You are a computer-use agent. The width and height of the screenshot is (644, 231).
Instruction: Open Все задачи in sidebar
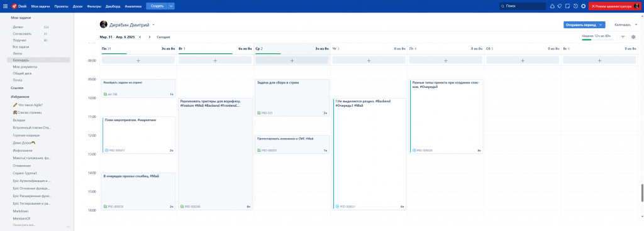click(x=21, y=47)
